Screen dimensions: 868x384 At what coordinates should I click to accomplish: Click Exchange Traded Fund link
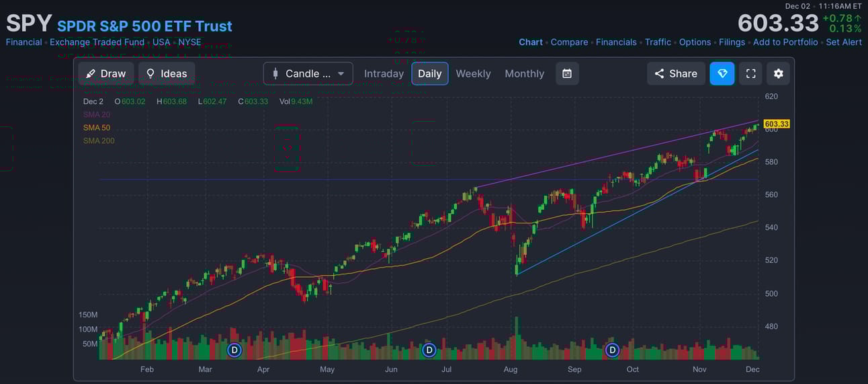(x=97, y=42)
